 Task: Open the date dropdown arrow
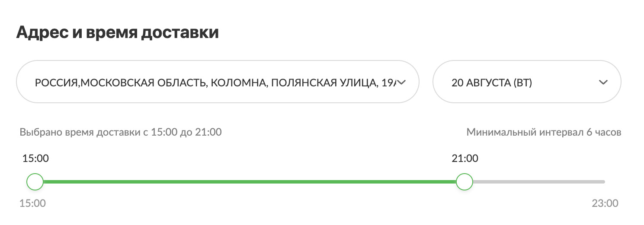[603, 82]
